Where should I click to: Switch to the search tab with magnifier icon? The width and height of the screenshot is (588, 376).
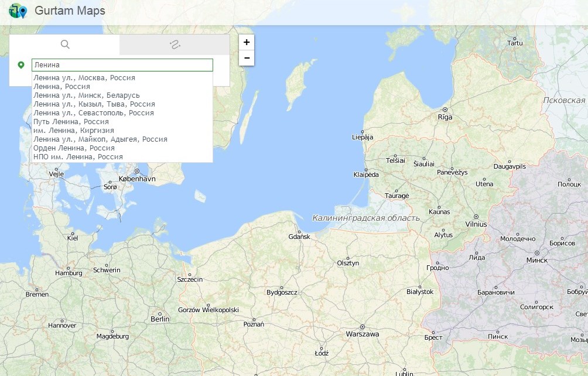tap(65, 45)
